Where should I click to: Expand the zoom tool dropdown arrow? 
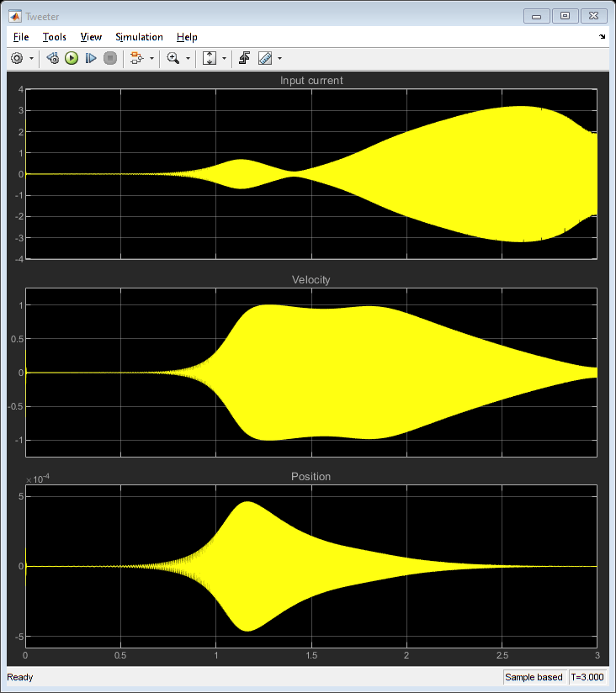pos(188,58)
